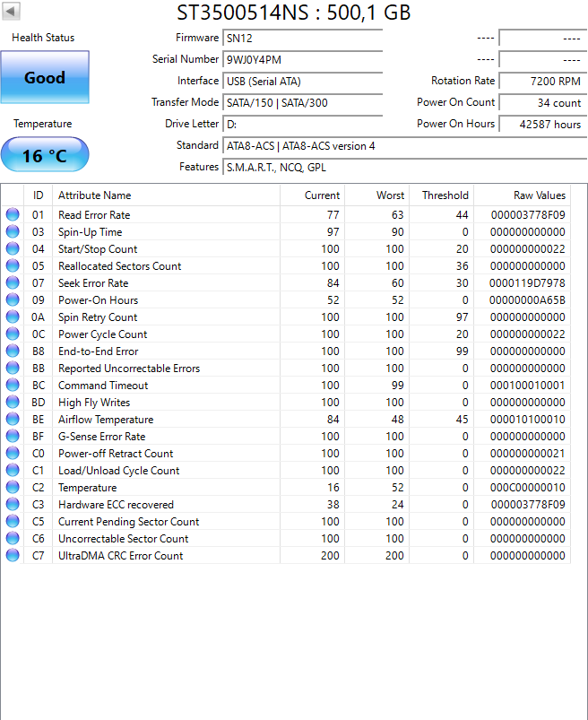Click the Worst column header
Viewport: 588px width, 720px height.
coord(376,195)
